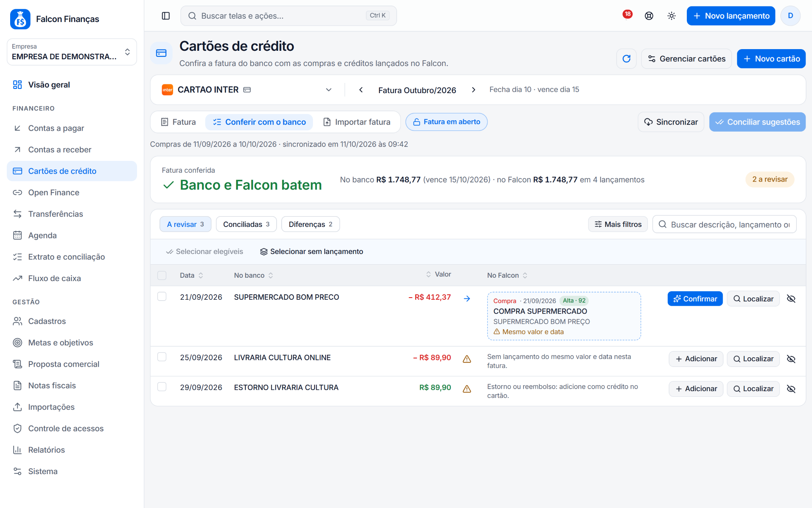Hide the ESTORNO LIVRARIA CULTURA transaction
Viewport: 812px width, 508px height.
[791, 389]
